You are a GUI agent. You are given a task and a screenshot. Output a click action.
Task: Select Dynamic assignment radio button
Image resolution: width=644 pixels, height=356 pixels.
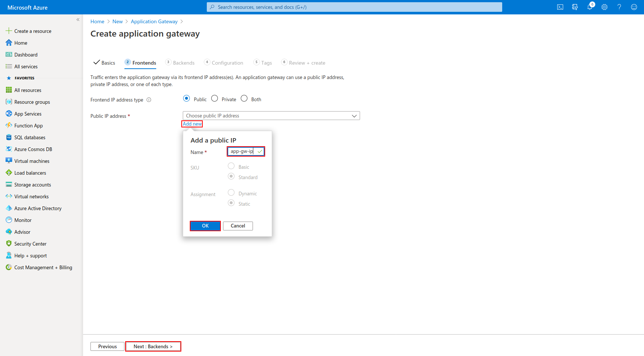(231, 192)
